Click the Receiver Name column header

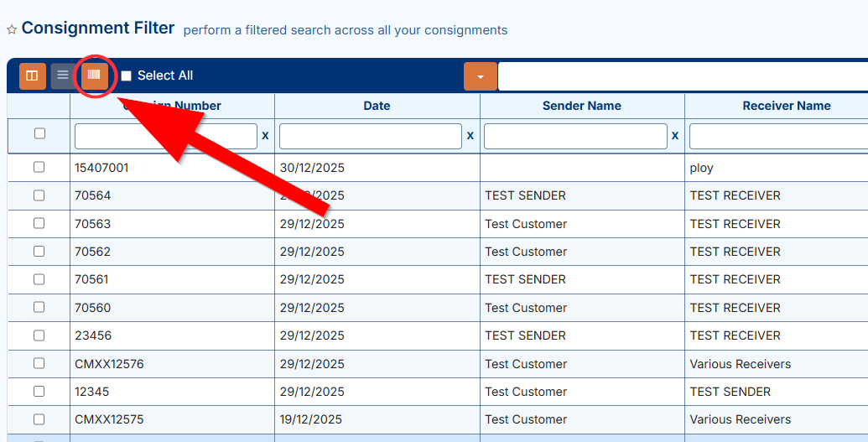pyautogui.click(x=786, y=106)
